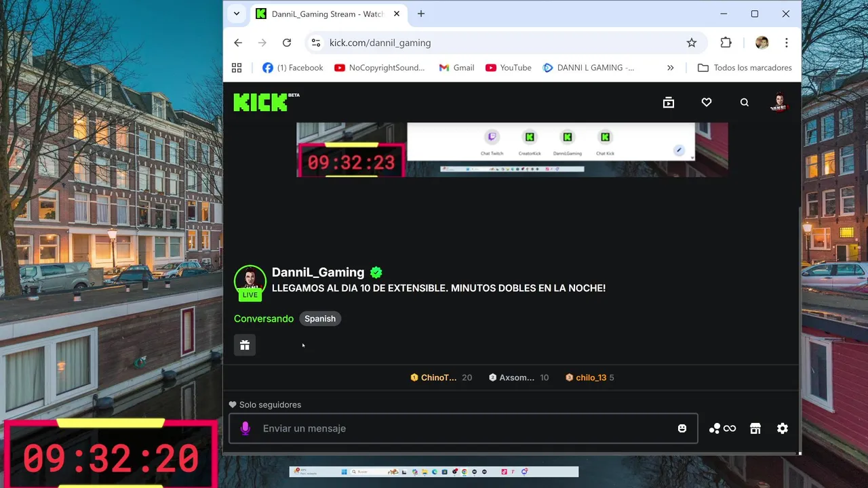
Task: Open the Chrome profile avatar
Action: coord(762,43)
